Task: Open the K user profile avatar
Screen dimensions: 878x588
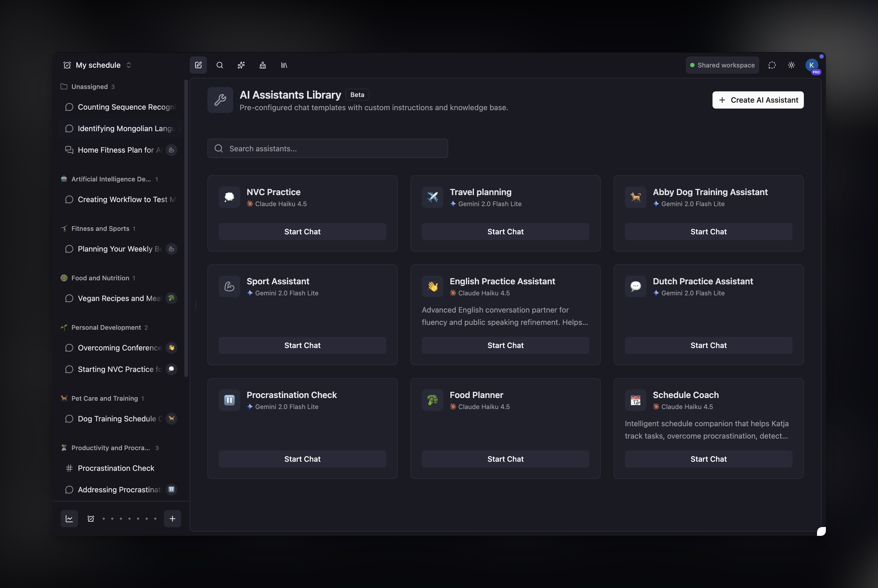Action: [812, 65]
